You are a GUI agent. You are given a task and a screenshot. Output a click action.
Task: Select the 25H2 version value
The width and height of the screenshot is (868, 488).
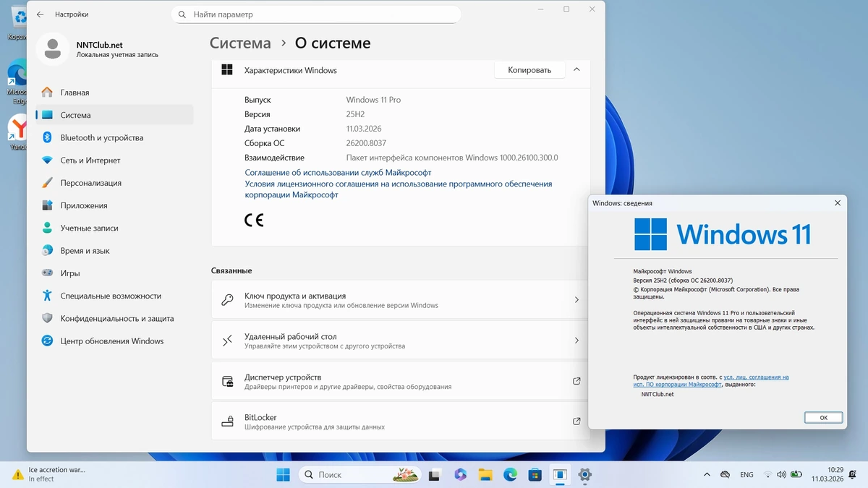coord(356,114)
